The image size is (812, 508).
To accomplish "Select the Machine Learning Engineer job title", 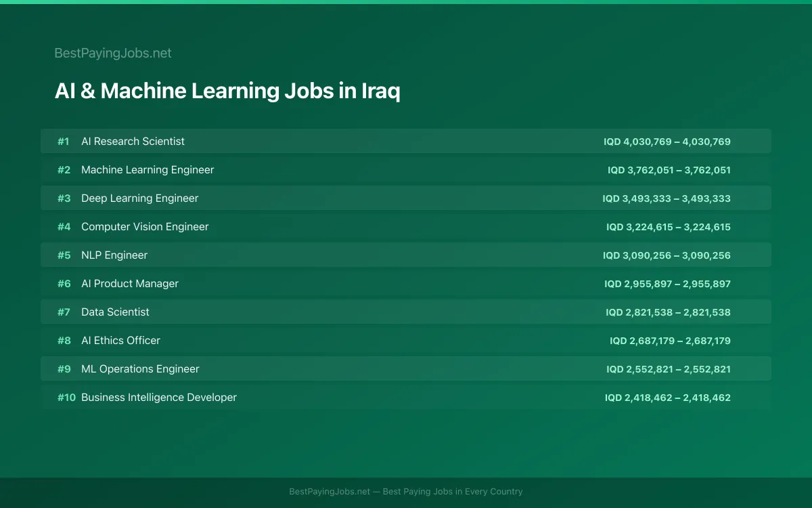I will [148, 170].
